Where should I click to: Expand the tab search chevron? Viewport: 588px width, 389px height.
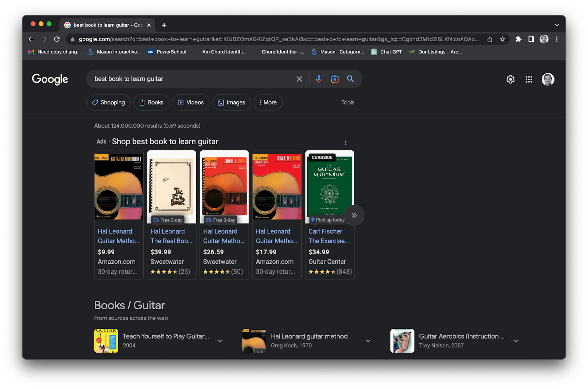(557, 25)
